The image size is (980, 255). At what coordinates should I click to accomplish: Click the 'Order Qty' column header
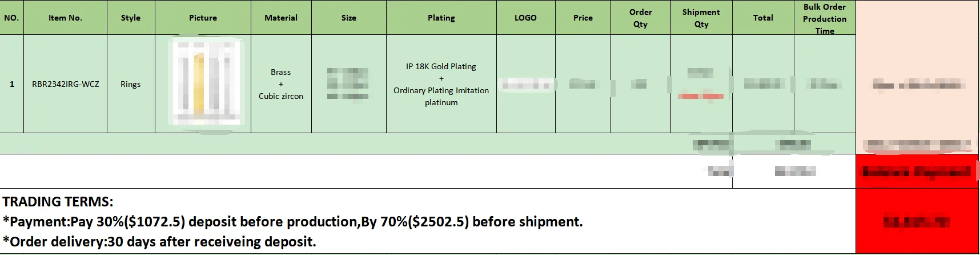(x=641, y=18)
